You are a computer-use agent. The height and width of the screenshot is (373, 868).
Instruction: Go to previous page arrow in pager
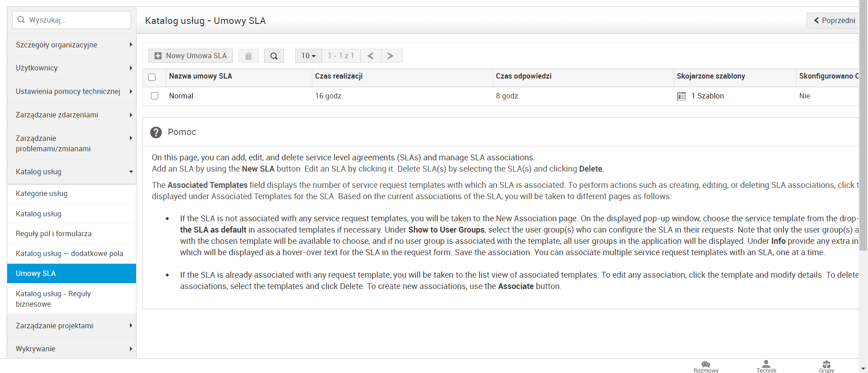(370, 56)
